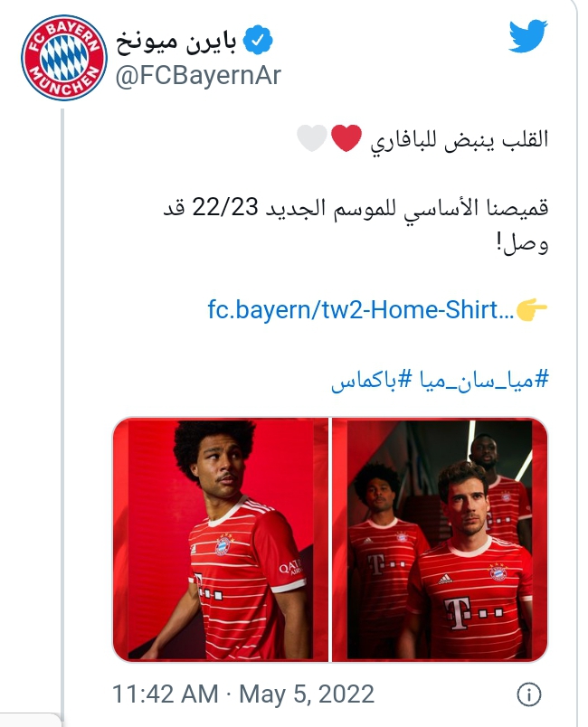Open the tweet info circle icon
588x727 pixels.
(528, 694)
